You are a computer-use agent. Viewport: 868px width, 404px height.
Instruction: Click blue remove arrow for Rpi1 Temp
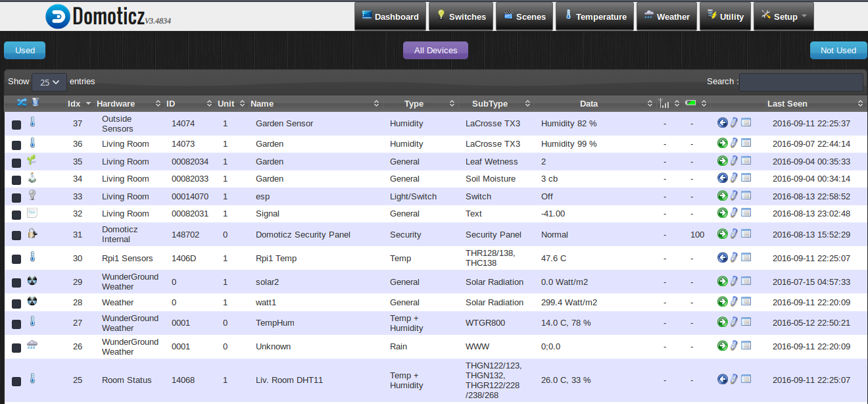(722, 257)
